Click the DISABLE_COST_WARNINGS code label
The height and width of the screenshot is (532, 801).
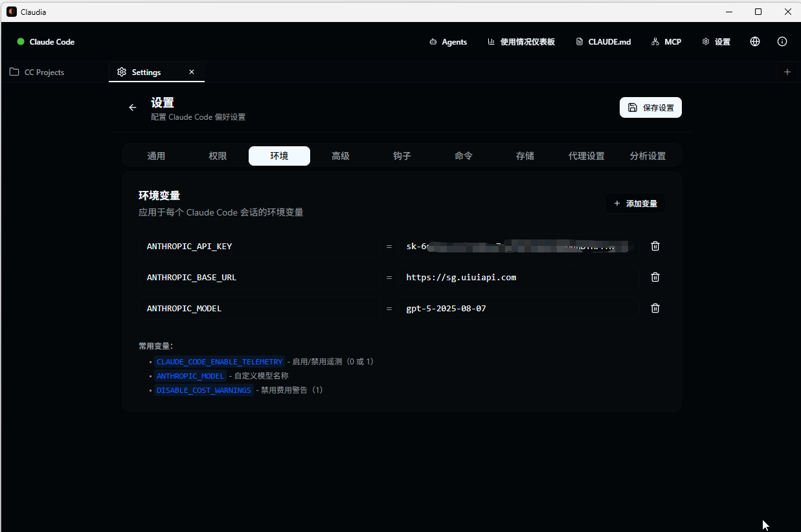click(x=203, y=390)
